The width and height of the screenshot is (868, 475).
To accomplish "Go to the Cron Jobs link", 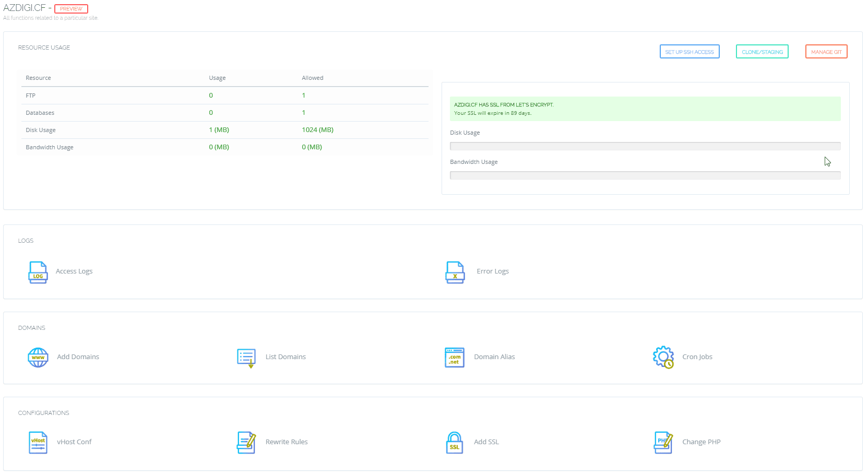I will (697, 357).
